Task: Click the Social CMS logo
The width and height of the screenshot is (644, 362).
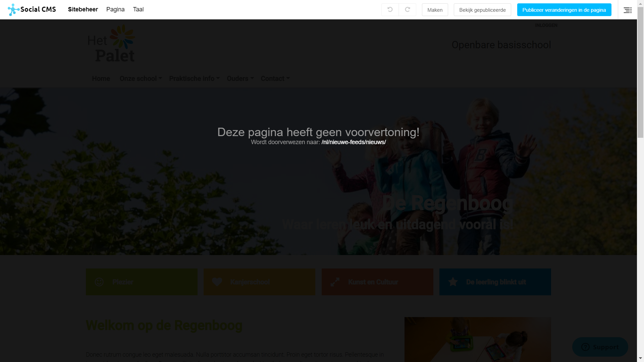Action: point(32,9)
